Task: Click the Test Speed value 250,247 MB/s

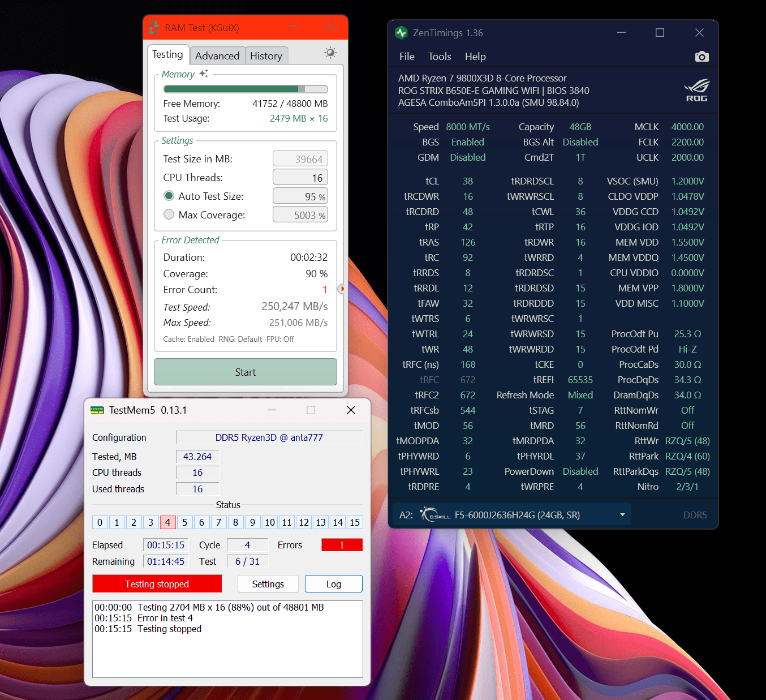Action: coord(294,306)
